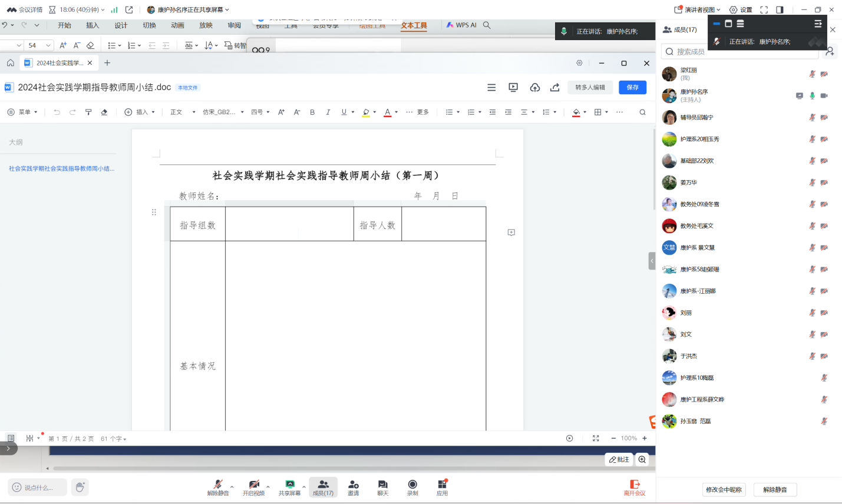Switch to the 设计 ribbon tab
The image size is (842, 504).
tap(121, 25)
